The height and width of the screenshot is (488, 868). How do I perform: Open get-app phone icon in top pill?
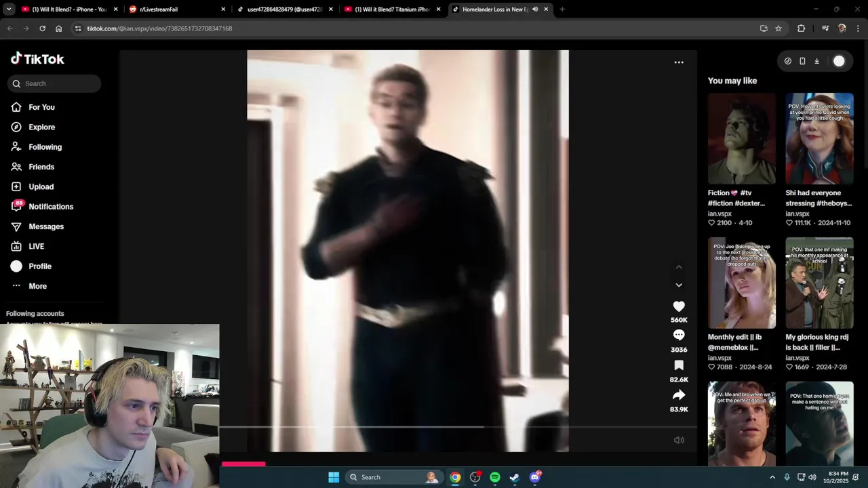[x=802, y=61]
